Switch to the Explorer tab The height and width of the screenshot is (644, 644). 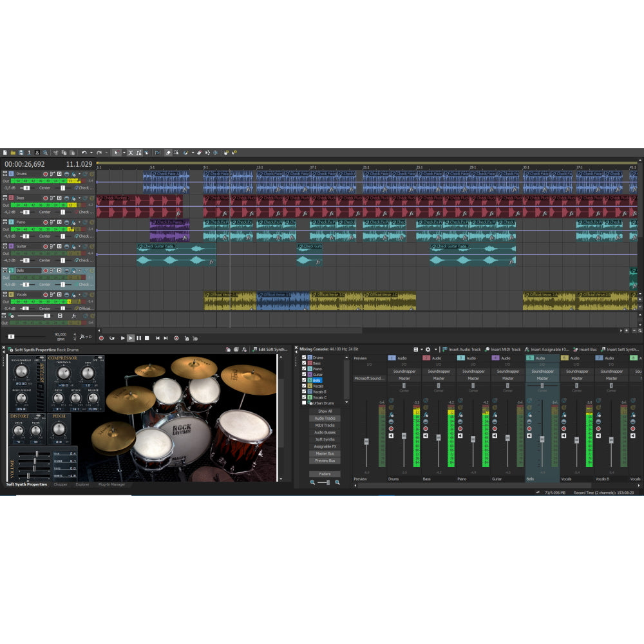click(x=83, y=484)
